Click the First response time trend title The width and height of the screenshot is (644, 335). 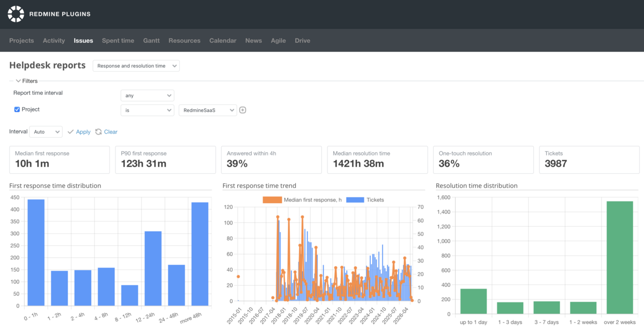click(259, 186)
